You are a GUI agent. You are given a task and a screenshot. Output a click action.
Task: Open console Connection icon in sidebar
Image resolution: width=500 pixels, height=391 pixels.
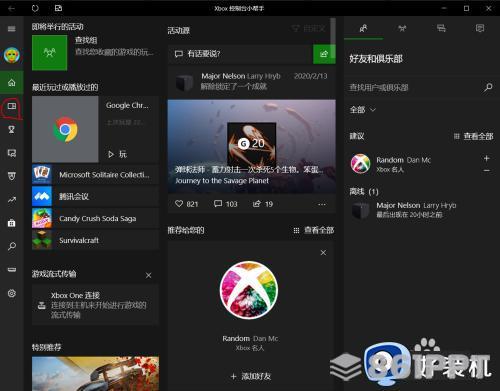12,269
